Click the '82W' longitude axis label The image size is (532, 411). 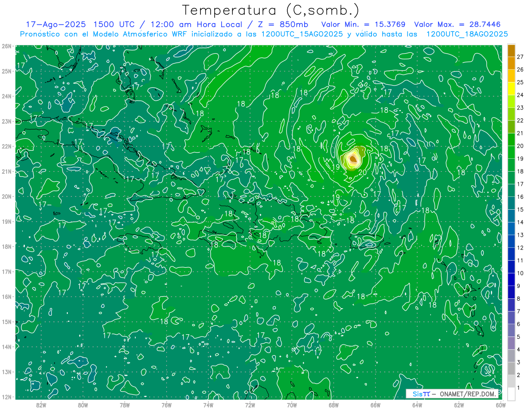pos(41,404)
